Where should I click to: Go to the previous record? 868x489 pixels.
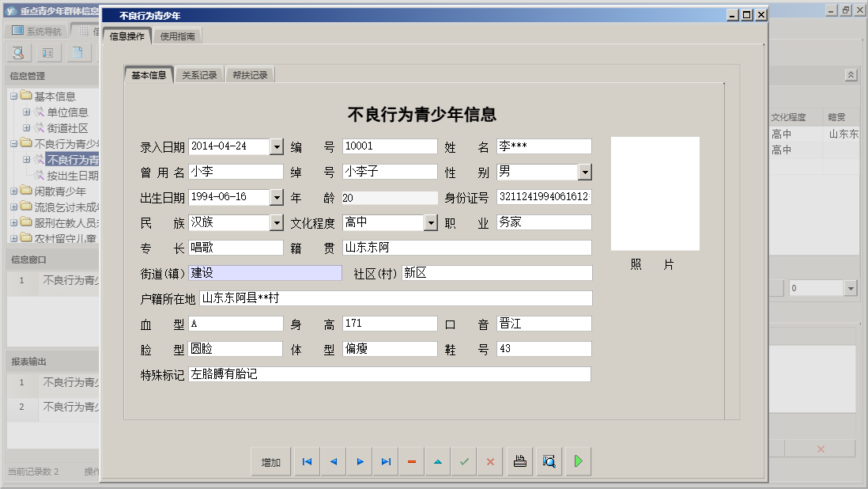coord(334,462)
